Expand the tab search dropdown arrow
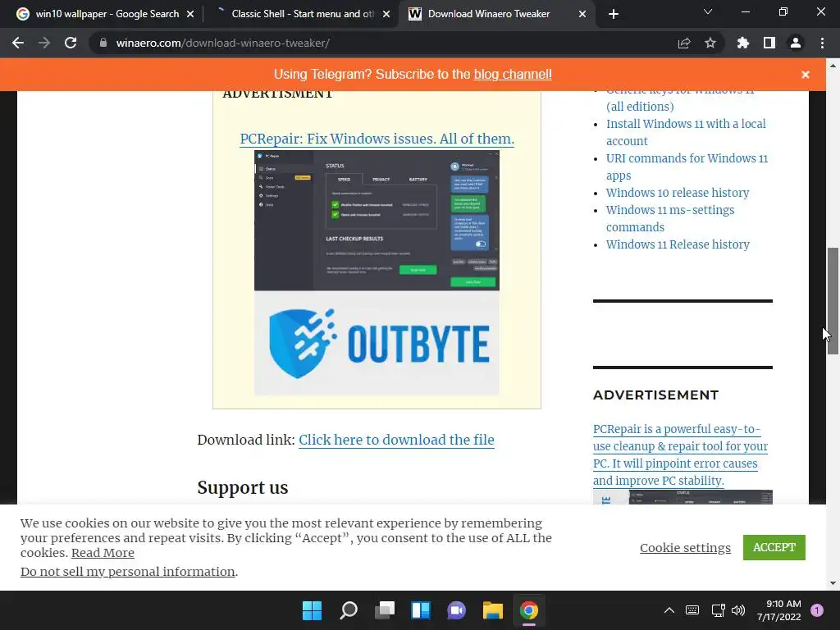This screenshot has height=630, width=840. (708, 11)
